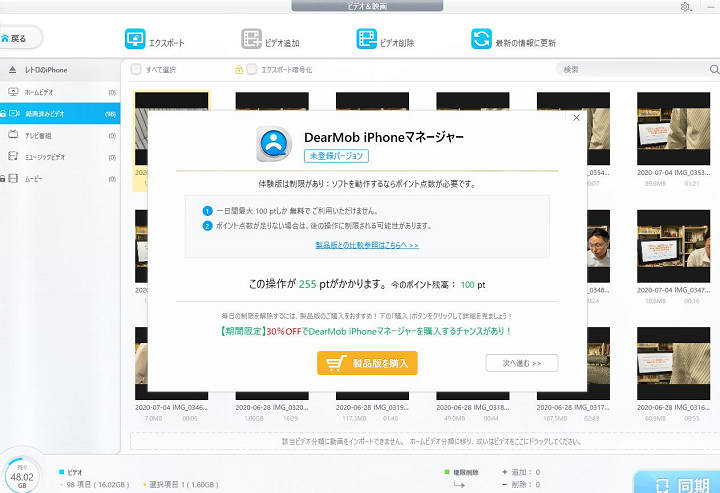Click the search magnifier icon
The width and height of the screenshot is (720, 493).
(714, 69)
